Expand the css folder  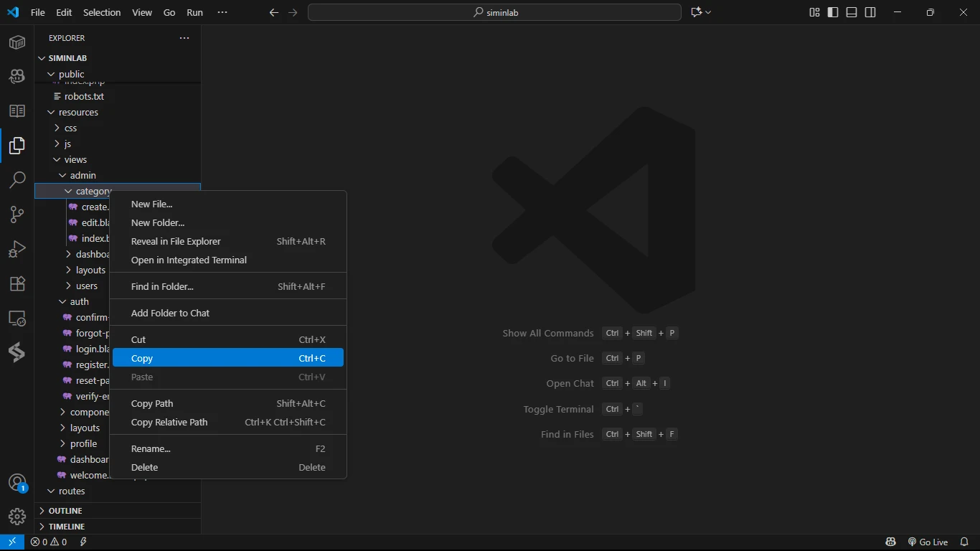click(x=70, y=128)
